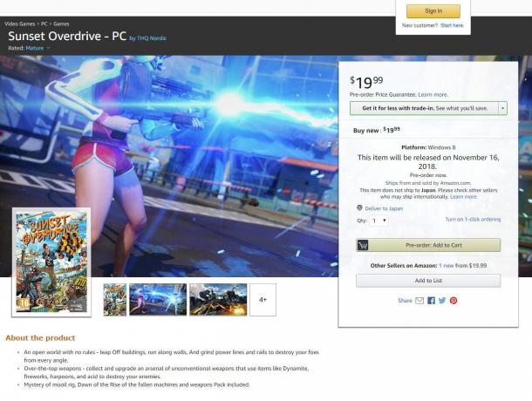Screen dimensions: 532x401
Task: Open Pre-order Price Guarantee Learn more
Action: click(x=433, y=95)
